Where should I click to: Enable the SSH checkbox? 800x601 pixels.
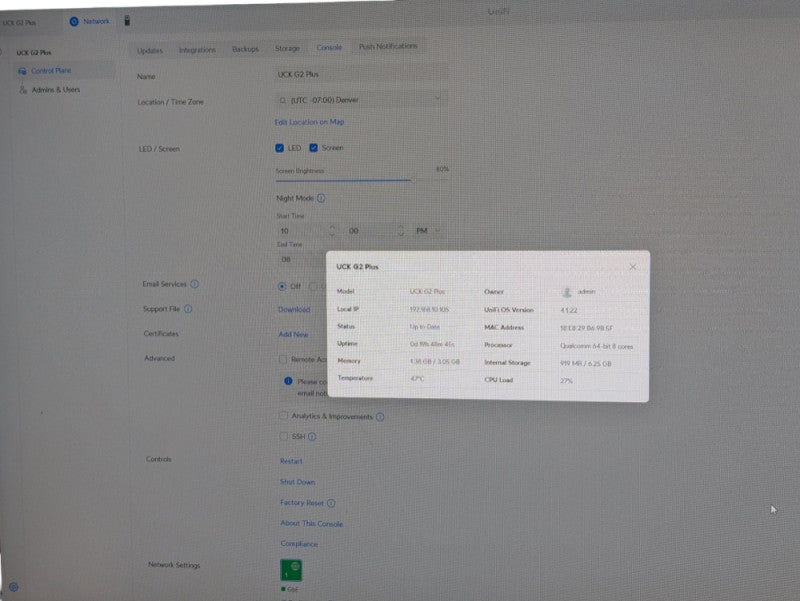pos(284,436)
